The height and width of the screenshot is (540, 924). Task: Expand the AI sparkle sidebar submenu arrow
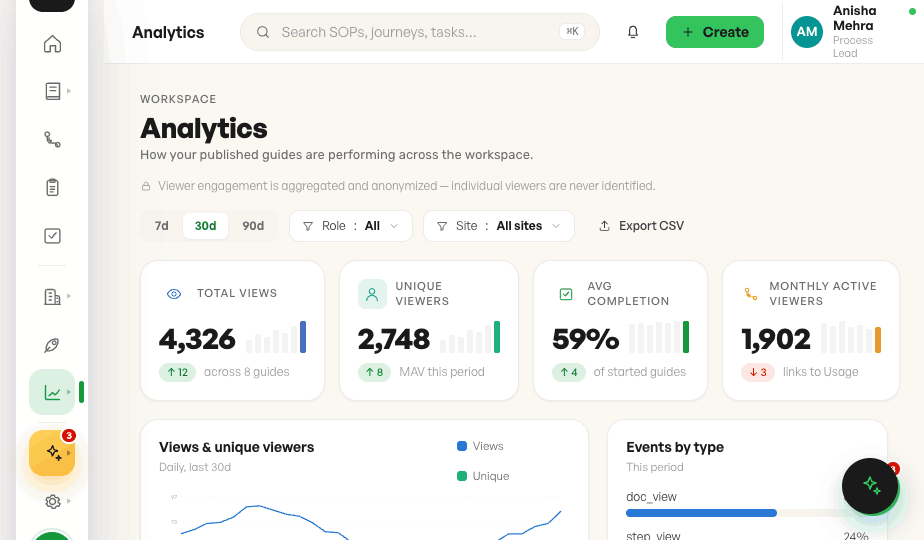coord(69,453)
